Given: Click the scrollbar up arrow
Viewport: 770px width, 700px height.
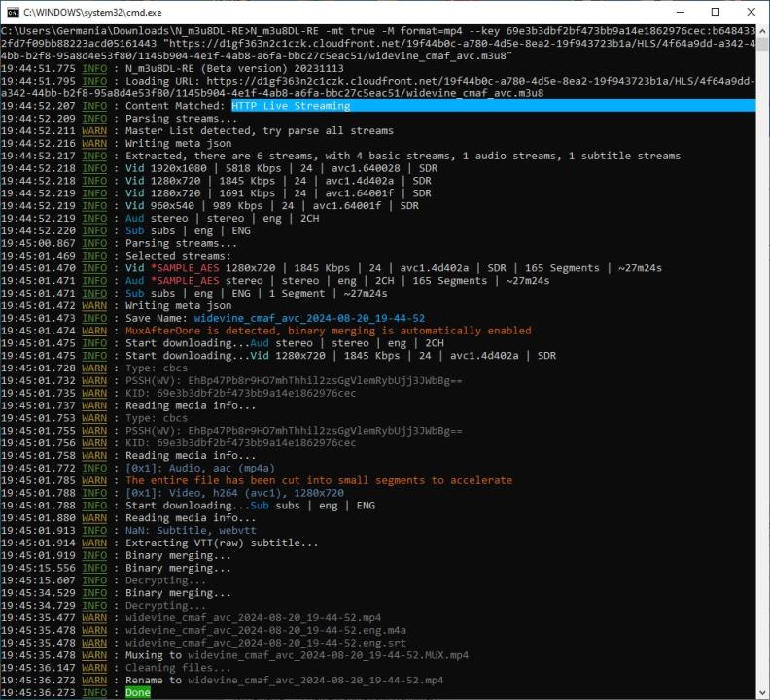Looking at the screenshot, I should coord(762,32).
